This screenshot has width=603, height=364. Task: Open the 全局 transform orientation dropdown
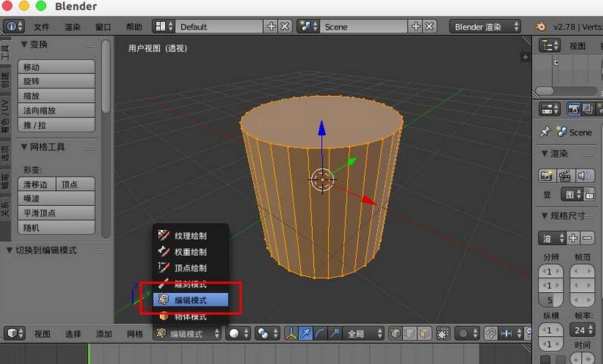tap(364, 333)
